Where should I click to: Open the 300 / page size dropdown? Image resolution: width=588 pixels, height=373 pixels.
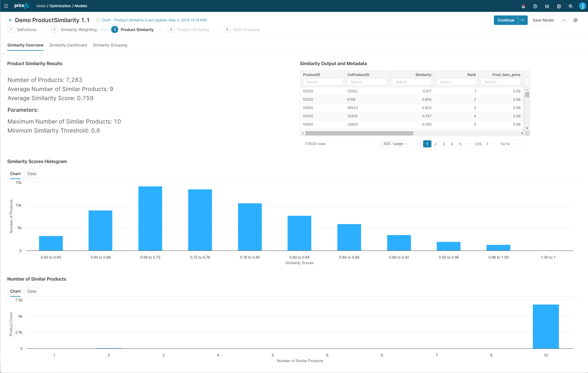395,144
